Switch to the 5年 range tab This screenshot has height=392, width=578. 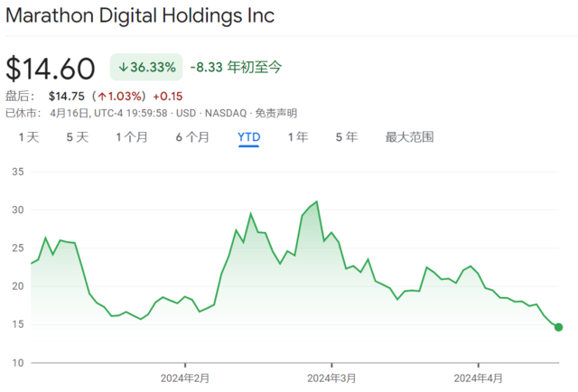tap(346, 137)
